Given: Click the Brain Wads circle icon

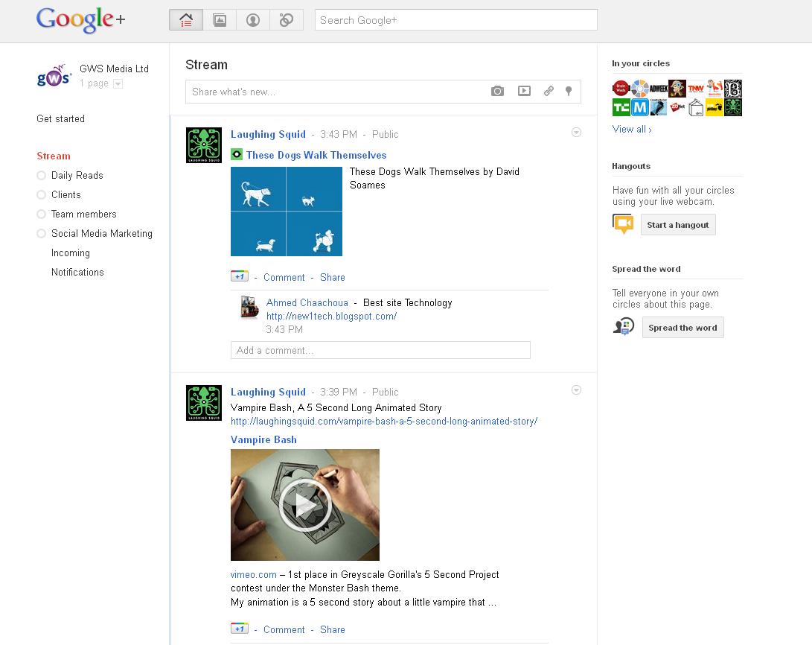Looking at the screenshot, I should 621,88.
